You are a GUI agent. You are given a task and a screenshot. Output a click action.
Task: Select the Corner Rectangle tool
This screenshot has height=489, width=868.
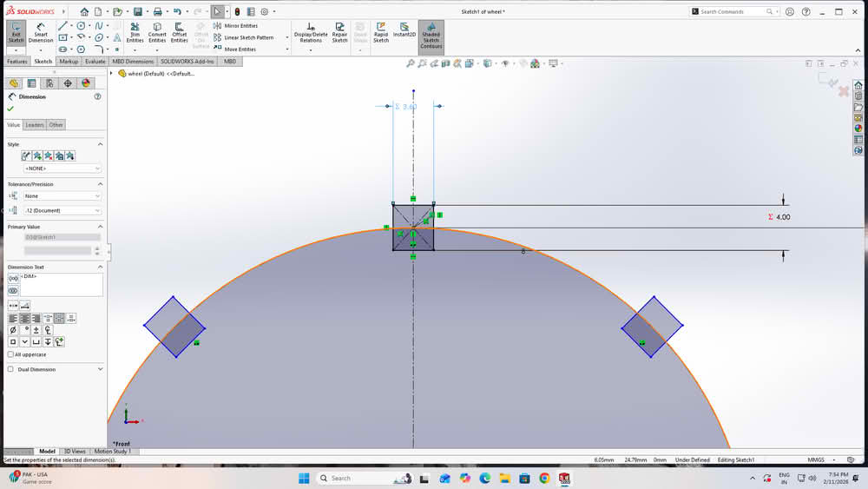click(62, 37)
